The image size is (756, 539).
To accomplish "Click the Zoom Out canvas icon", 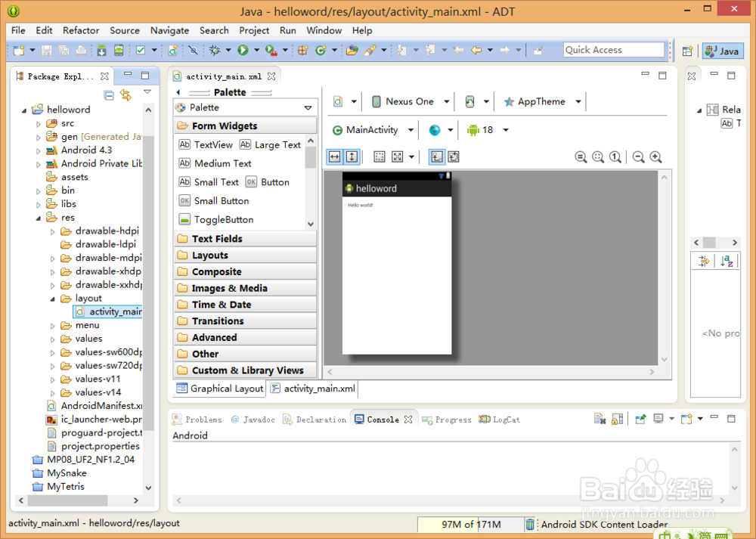I will click(x=638, y=157).
